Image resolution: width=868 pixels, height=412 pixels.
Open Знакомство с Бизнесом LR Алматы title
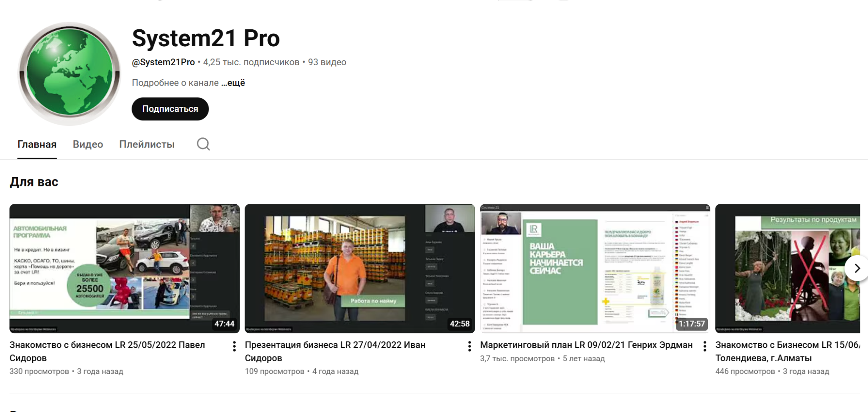coord(787,351)
